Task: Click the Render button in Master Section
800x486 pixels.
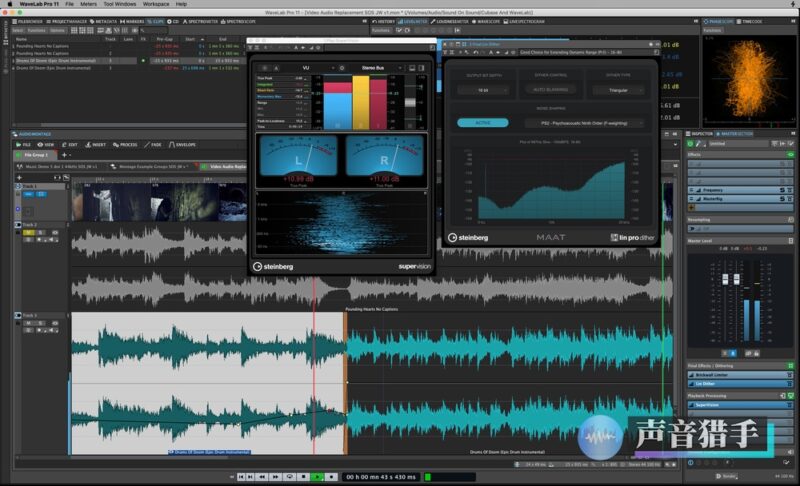Action: pyautogui.click(x=727, y=476)
